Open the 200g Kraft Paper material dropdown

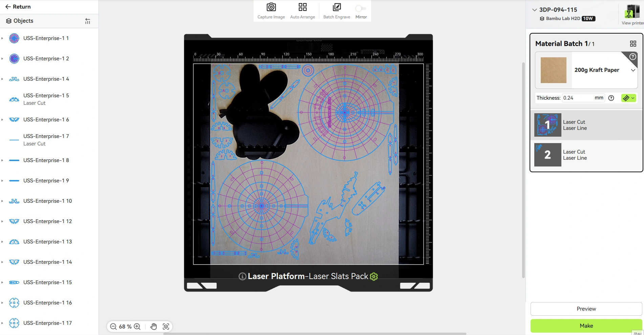click(633, 70)
